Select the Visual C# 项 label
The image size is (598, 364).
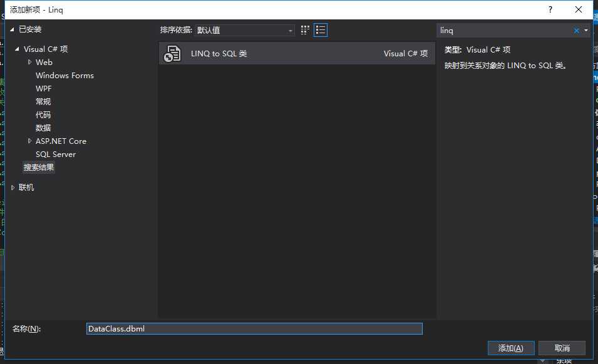coord(46,49)
